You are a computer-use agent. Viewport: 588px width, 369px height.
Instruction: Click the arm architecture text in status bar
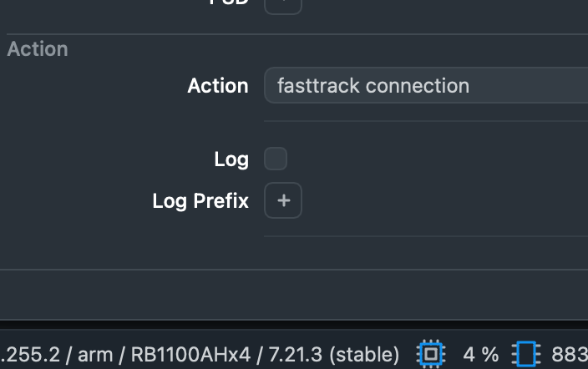[x=95, y=354]
